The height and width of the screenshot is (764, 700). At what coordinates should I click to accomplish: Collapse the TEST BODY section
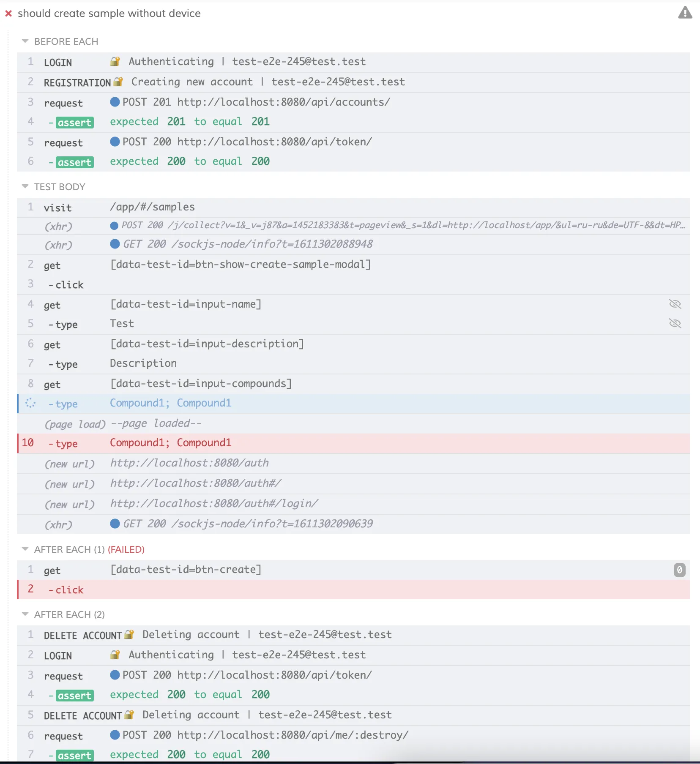(x=25, y=186)
